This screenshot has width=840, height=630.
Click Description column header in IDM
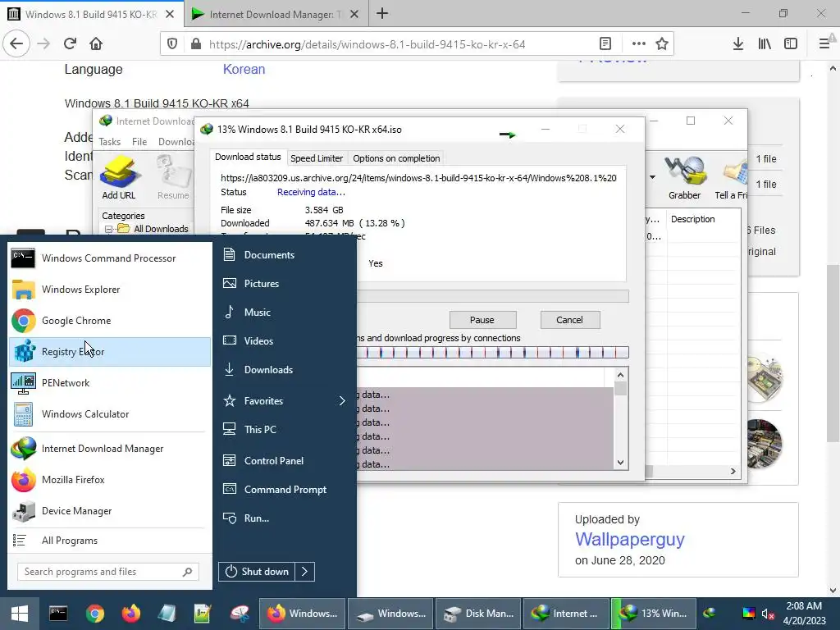coord(703,219)
